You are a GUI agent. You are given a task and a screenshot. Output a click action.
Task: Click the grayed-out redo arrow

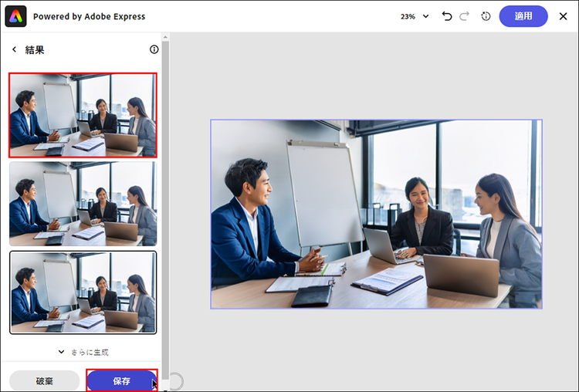tap(465, 16)
